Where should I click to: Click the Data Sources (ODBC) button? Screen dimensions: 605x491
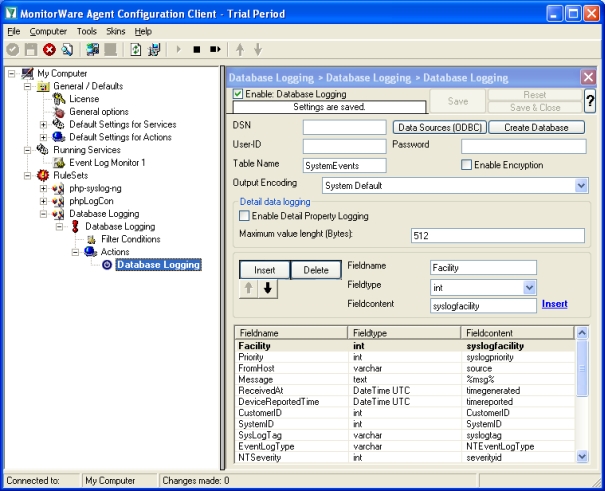(x=440, y=127)
